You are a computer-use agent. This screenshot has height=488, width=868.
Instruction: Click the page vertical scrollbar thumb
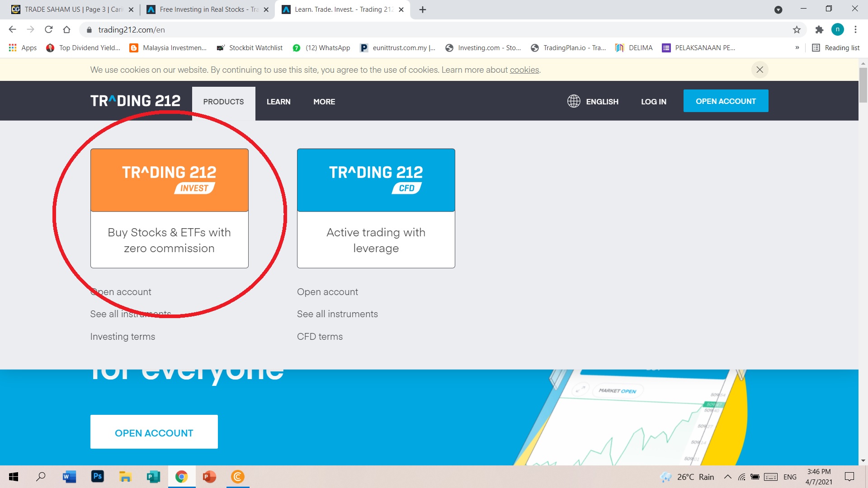point(863,84)
